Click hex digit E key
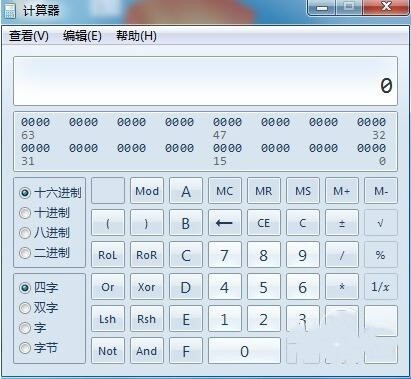The width and height of the screenshot is (411, 379). pos(186,319)
